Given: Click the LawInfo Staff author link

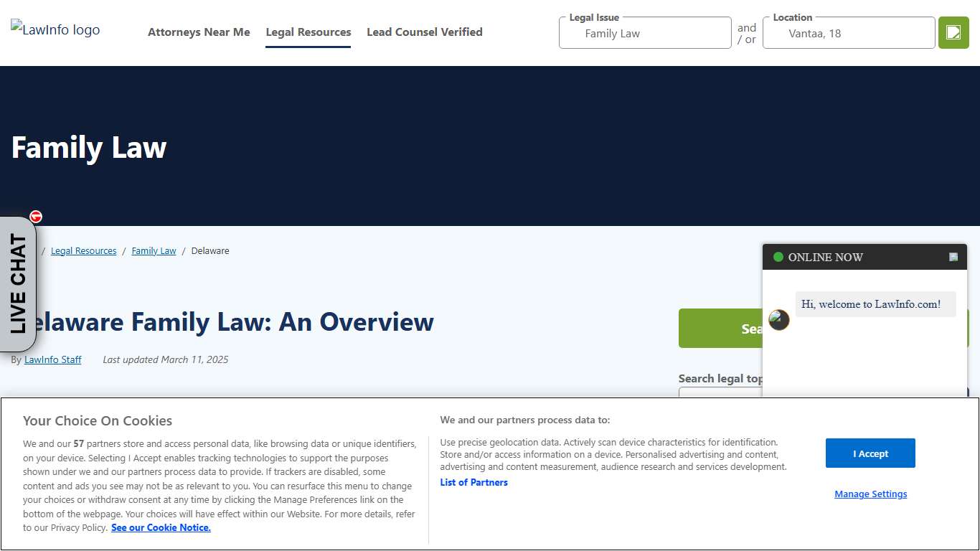Looking at the screenshot, I should click(52, 359).
